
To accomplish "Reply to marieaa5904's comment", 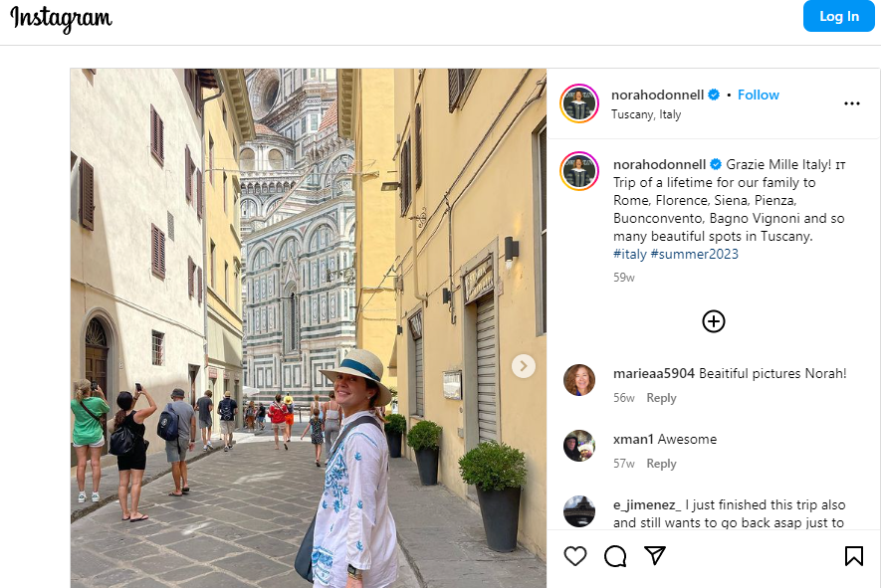I will click(661, 398).
